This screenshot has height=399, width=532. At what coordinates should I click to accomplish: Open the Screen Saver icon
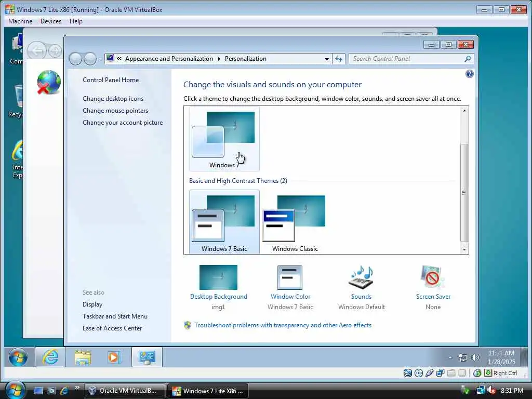point(433,277)
